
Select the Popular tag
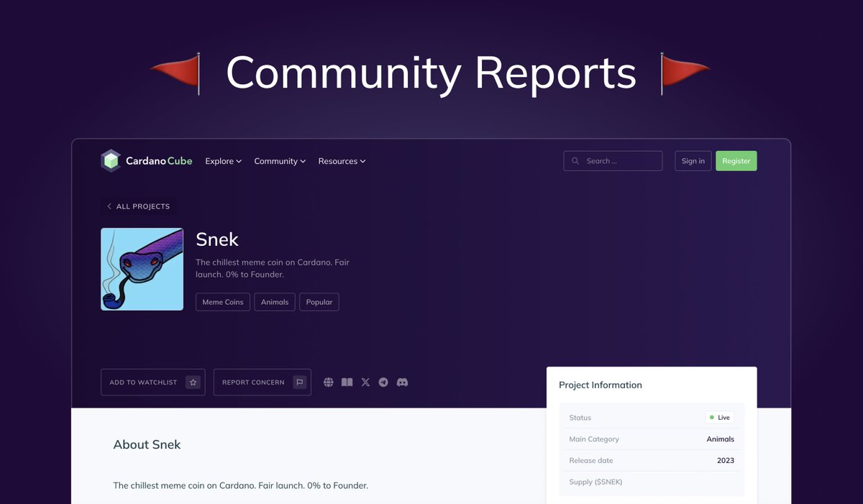[x=319, y=302]
